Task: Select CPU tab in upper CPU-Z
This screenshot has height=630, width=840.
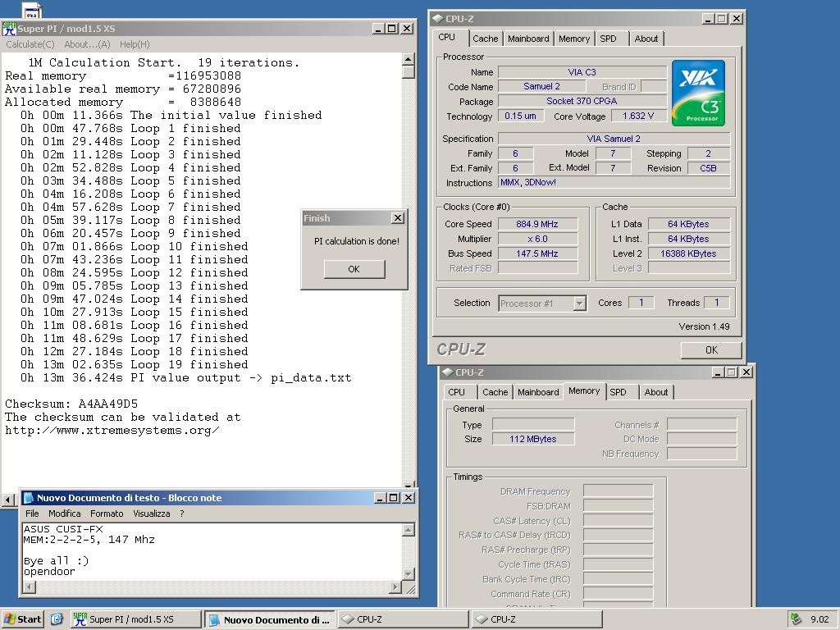Action: (x=447, y=37)
